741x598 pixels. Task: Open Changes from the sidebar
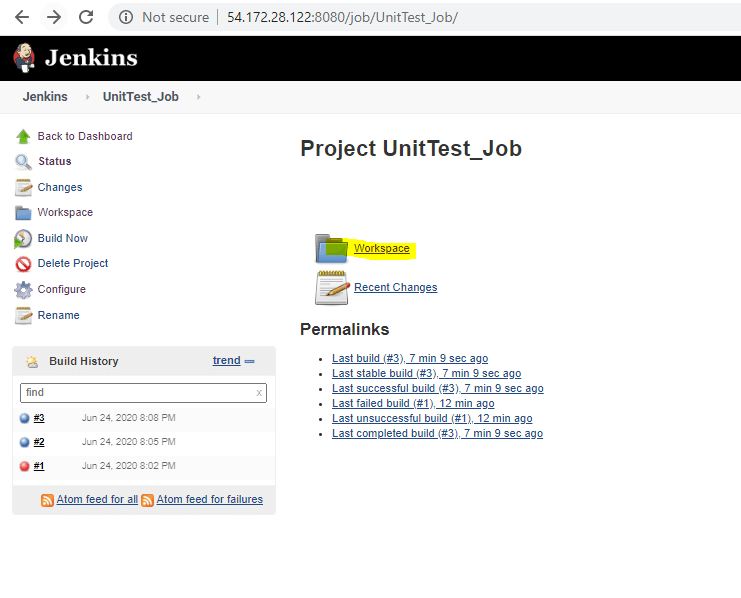point(60,187)
